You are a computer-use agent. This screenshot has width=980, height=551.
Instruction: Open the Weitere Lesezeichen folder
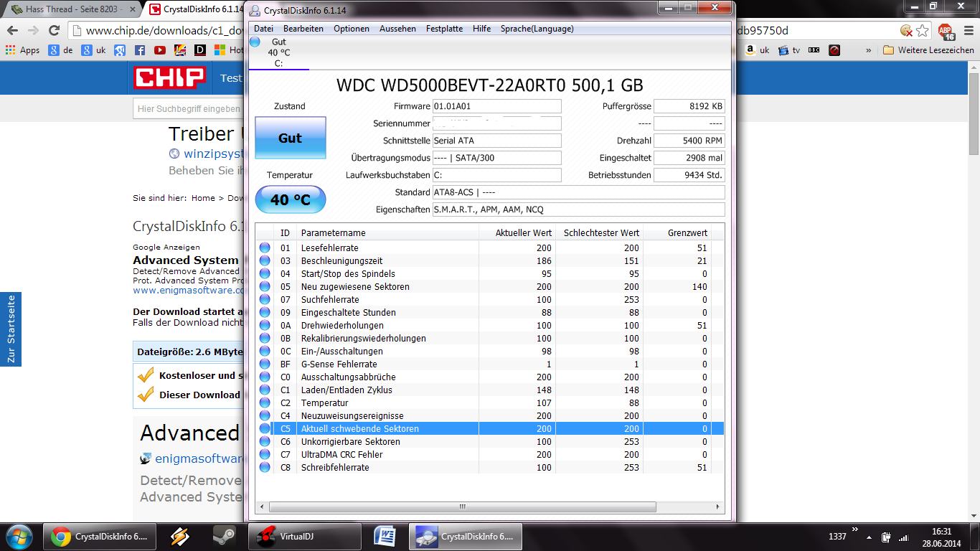pyautogui.click(x=928, y=50)
